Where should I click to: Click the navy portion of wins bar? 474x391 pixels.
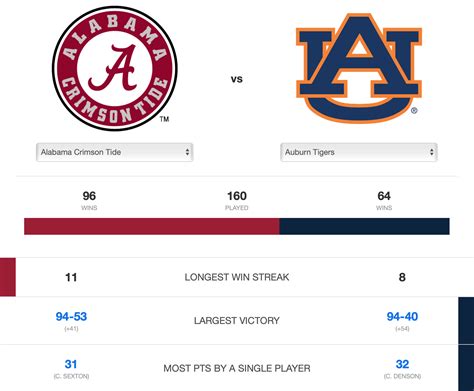(x=364, y=226)
